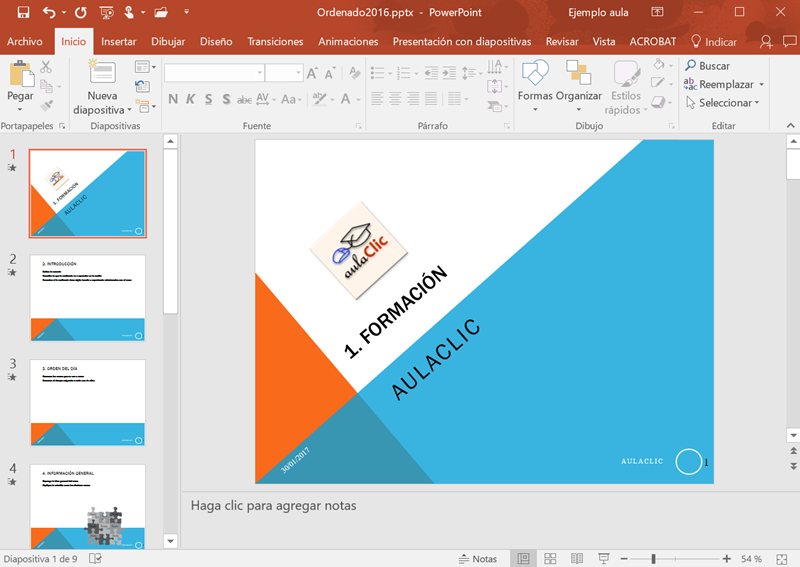Image resolution: width=800 pixels, height=567 pixels.
Task: Use the Format Painter brush
Action: (x=46, y=105)
